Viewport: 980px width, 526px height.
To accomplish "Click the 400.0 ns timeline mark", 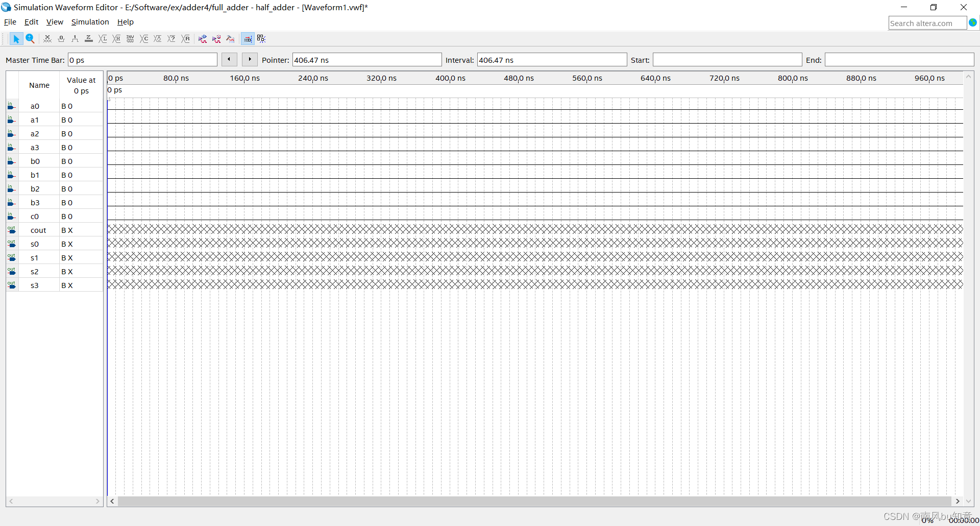I will click(x=450, y=78).
